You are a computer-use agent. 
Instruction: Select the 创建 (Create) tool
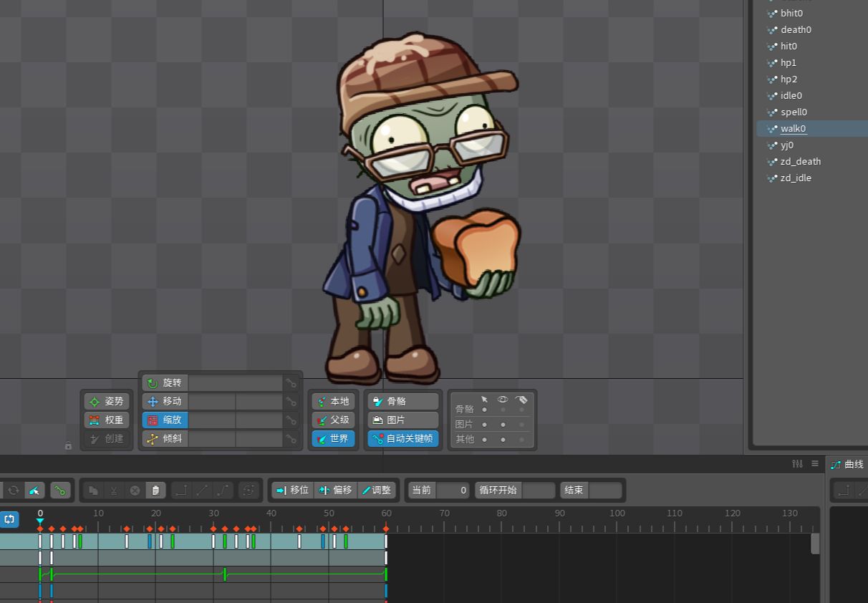click(107, 439)
